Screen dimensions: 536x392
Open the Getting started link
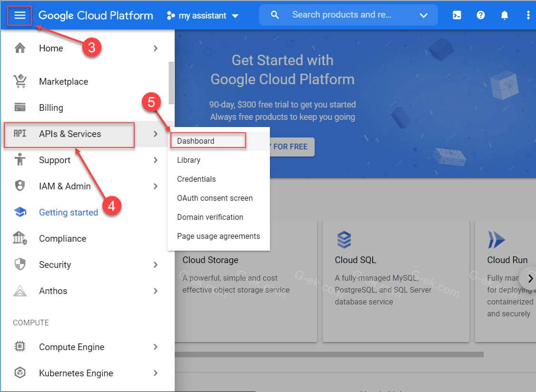tap(69, 212)
